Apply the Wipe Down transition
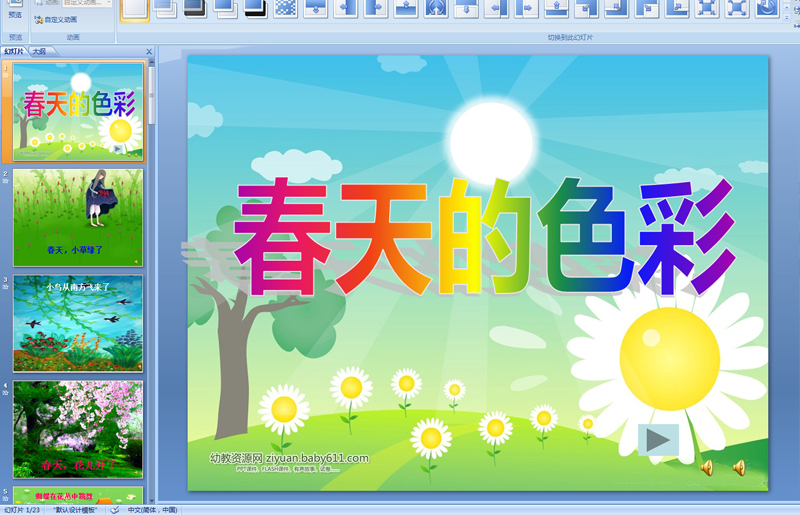 pyautogui.click(x=316, y=9)
